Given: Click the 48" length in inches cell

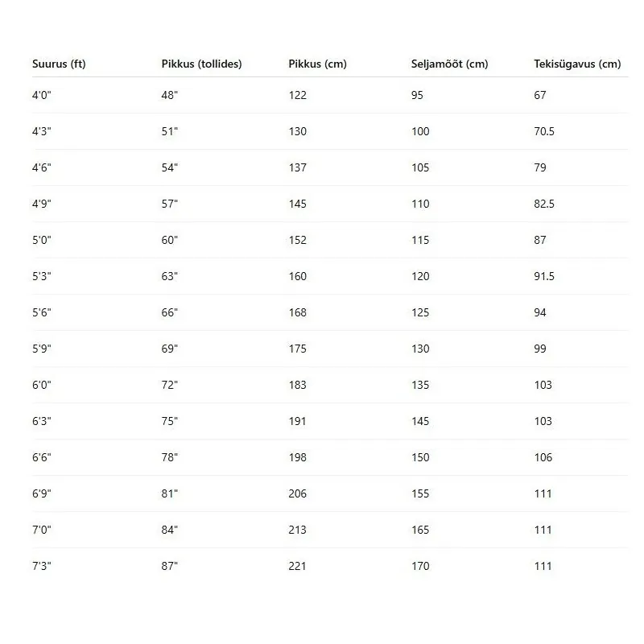Looking at the screenshot, I should pos(169,95).
